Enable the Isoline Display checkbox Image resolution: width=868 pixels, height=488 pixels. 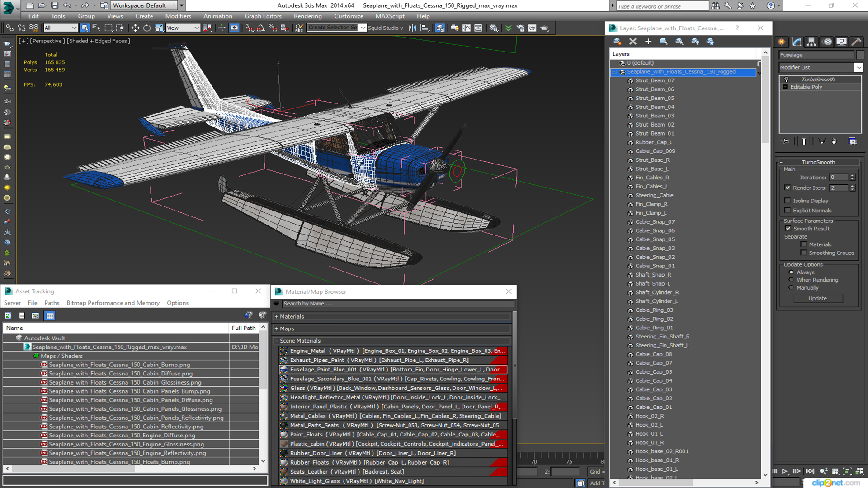tap(788, 201)
